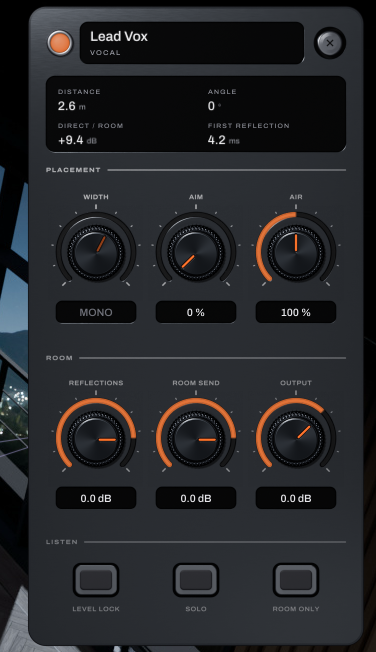Toggle the orange power button beside Lead Vox
Image resolution: width=376 pixels, height=652 pixels.
tap(60, 42)
